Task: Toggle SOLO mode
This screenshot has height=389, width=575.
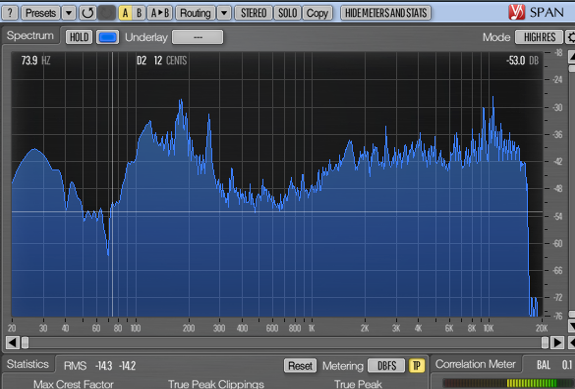Action: click(x=287, y=13)
